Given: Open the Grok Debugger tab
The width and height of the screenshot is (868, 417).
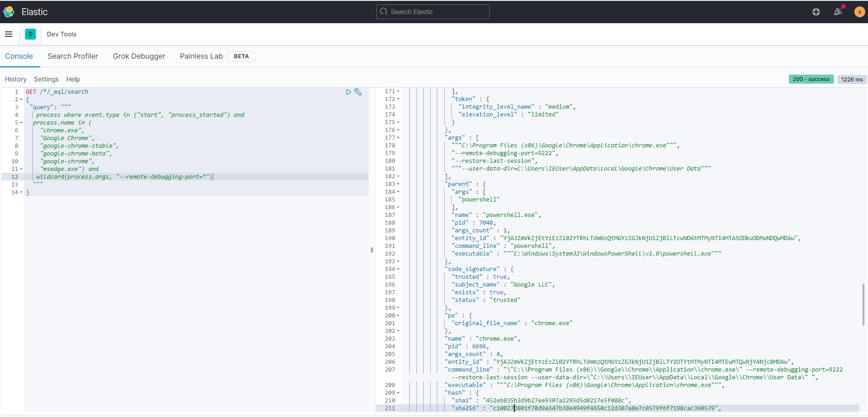Looking at the screenshot, I should (x=139, y=56).
